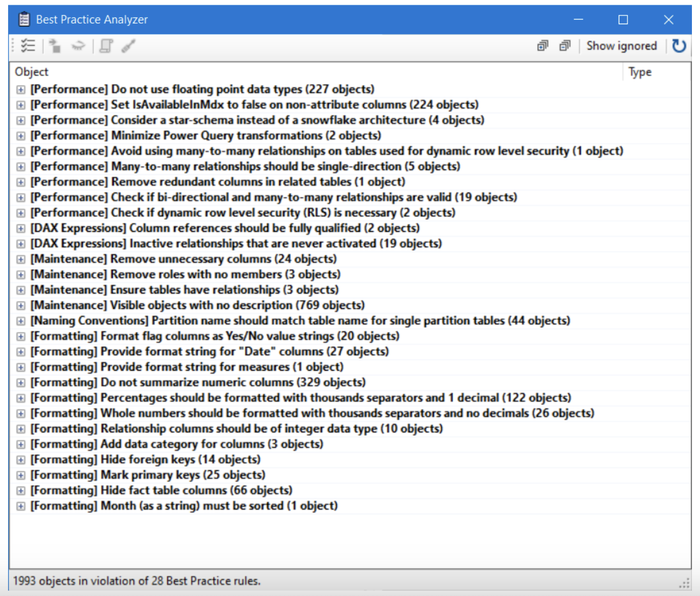The height and width of the screenshot is (596, 700).
Task: Click the cascade icon left of Show ignored
Action: (x=564, y=46)
